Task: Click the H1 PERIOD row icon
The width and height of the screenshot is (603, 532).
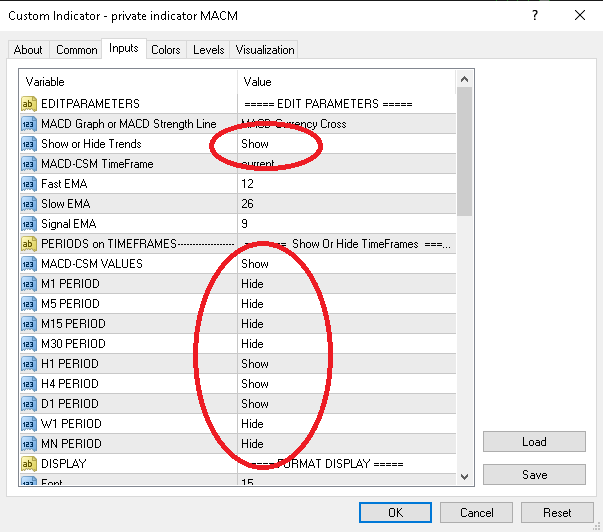Action: pos(29,364)
